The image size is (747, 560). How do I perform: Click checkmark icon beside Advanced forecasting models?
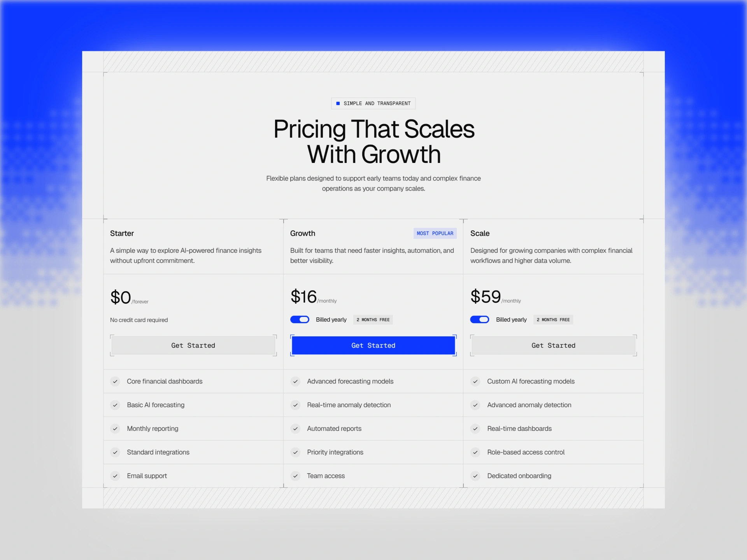[x=295, y=381]
